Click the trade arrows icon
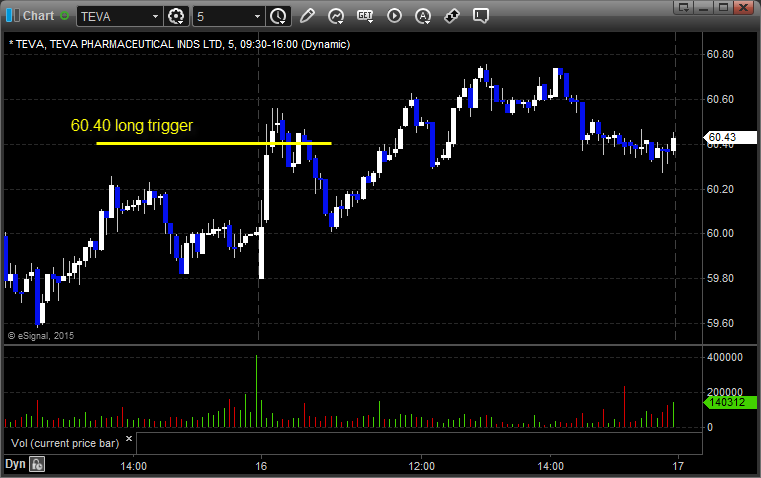The image size is (761, 478). click(x=452, y=16)
